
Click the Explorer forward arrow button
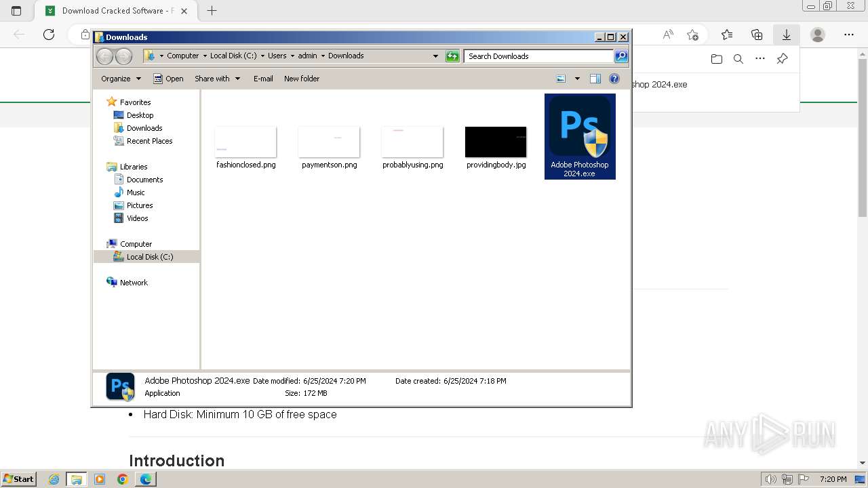[x=123, y=56]
